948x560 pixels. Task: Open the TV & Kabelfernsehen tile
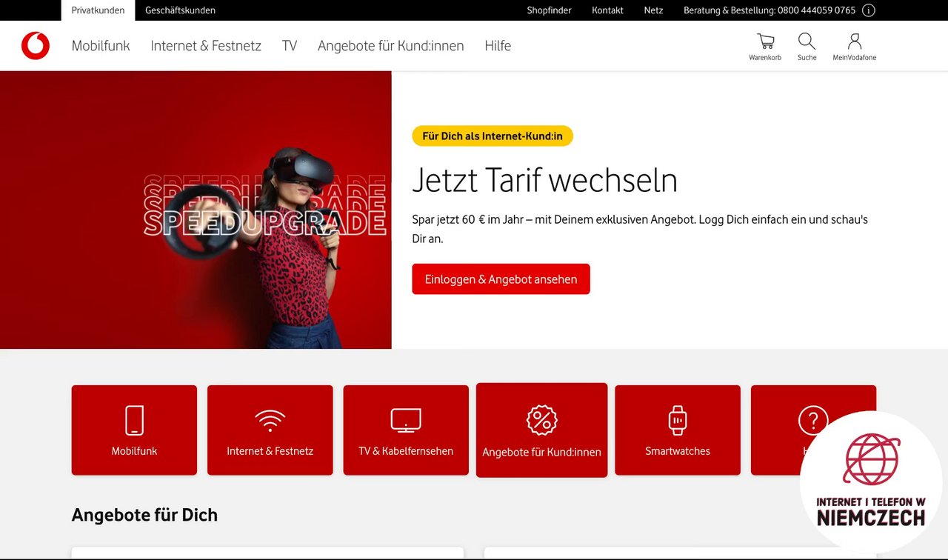(x=406, y=430)
